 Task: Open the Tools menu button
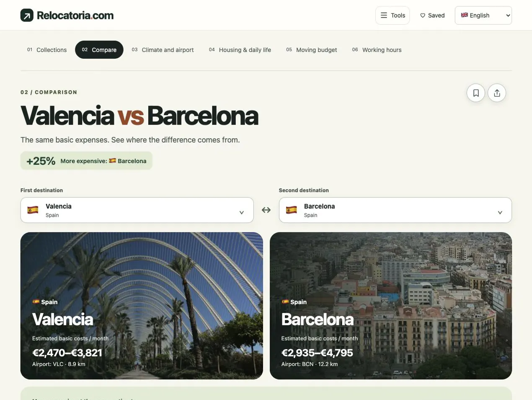393,16
